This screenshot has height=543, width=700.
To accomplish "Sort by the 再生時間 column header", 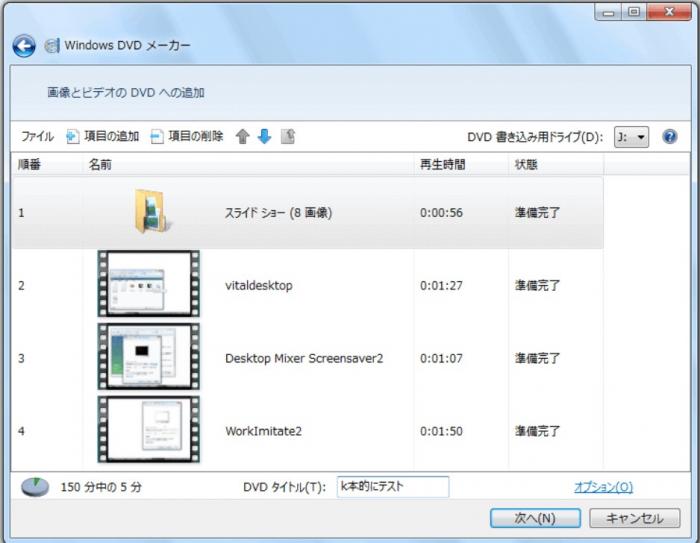I will tap(461, 165).
